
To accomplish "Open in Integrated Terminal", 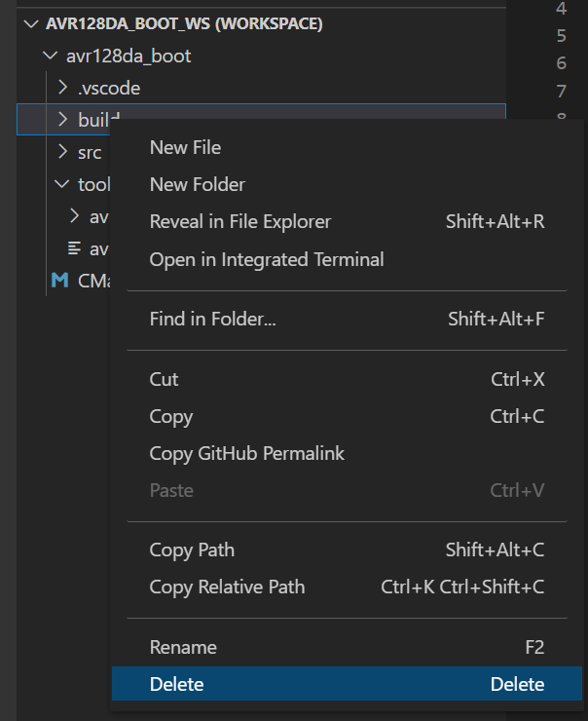I will click(x=266, y=259).
